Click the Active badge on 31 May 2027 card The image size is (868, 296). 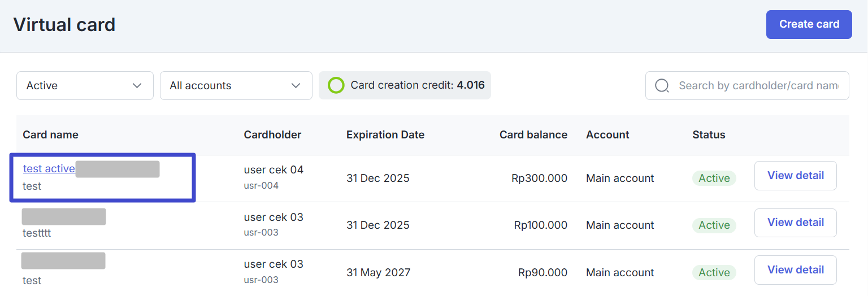714,273
